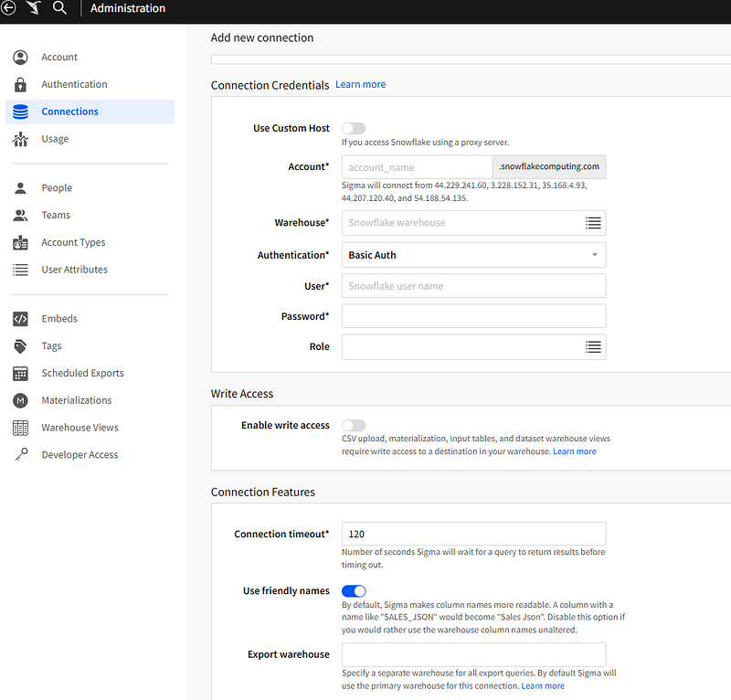
Task: Click the People person icon
Action: [20, 188]
